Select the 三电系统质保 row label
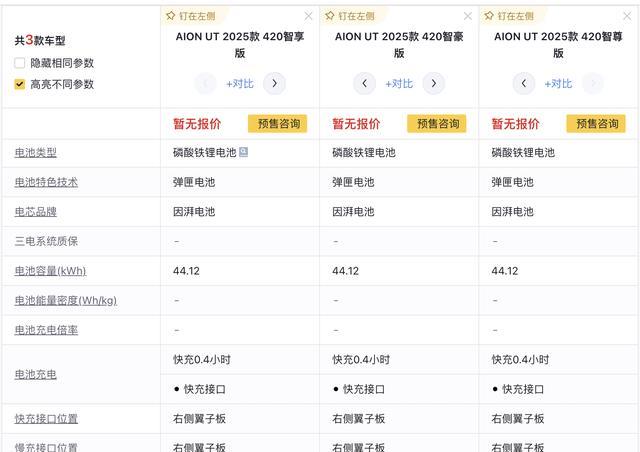The image size is (640, 452). [46, 241]
